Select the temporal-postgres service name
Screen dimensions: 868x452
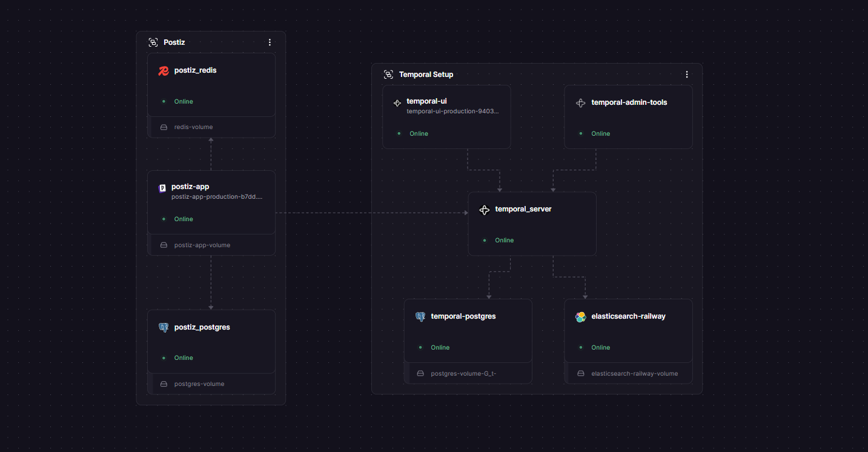click(x=463, y=316)
